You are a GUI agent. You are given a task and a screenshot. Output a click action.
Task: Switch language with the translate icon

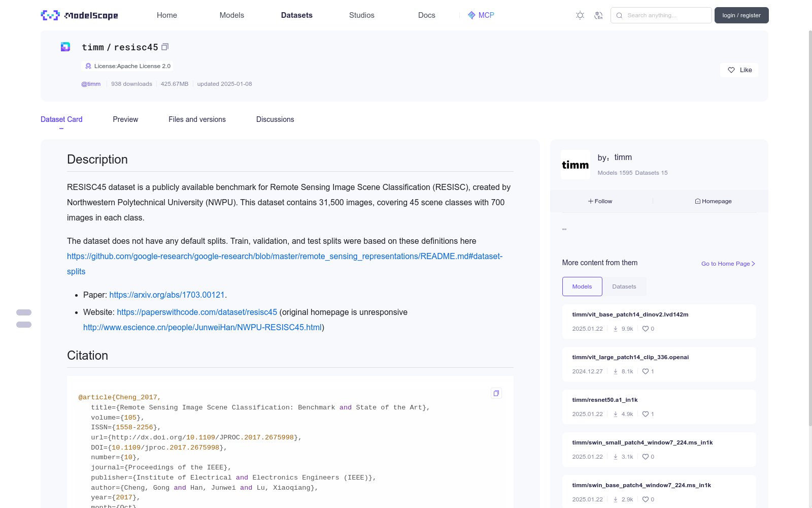click(x=598, y=15)
